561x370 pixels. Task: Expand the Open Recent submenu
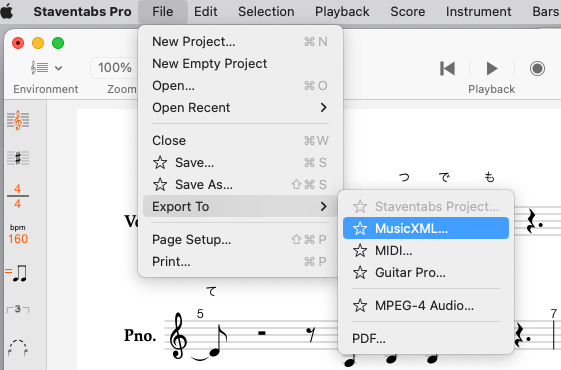click(x=240, y=108)
